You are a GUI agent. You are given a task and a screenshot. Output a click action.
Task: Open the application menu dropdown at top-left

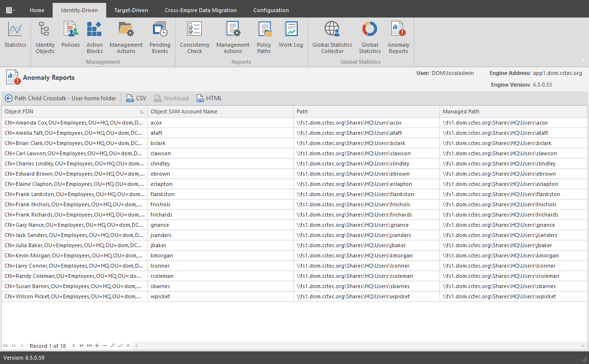10,10
